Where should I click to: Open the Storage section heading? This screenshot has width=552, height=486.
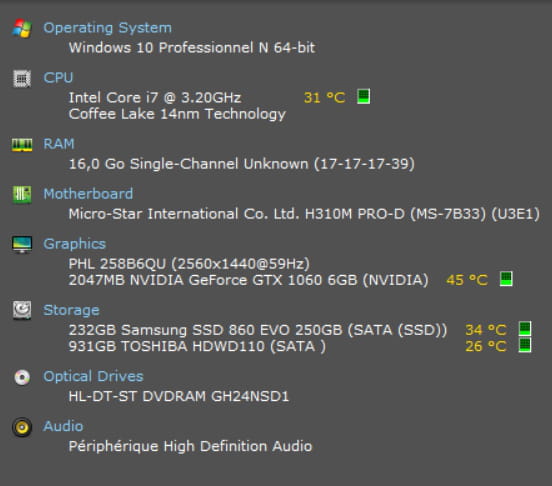(x=71, y=310)
